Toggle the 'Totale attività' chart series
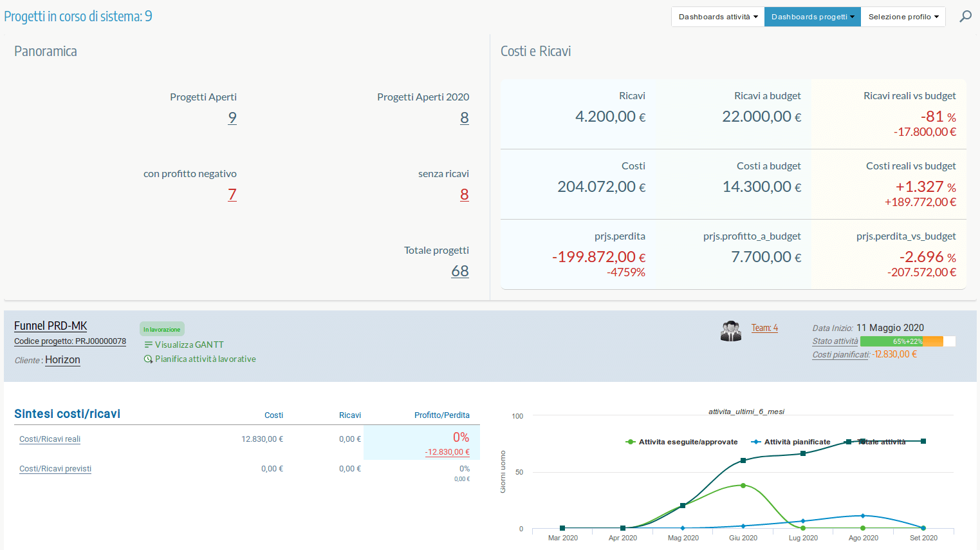 882,441
